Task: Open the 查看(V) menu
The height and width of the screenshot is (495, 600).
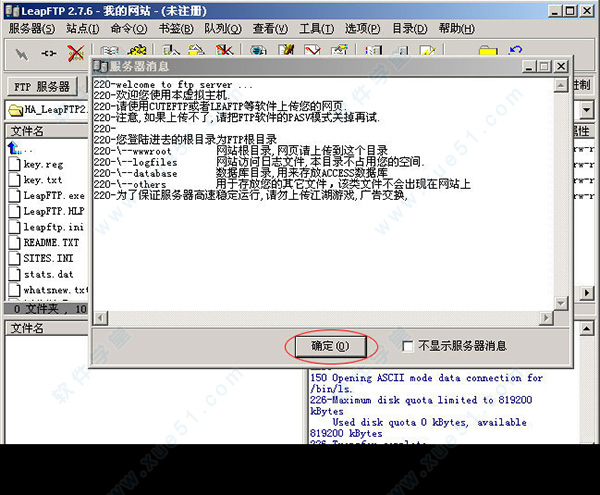Action: coord(270,29)
